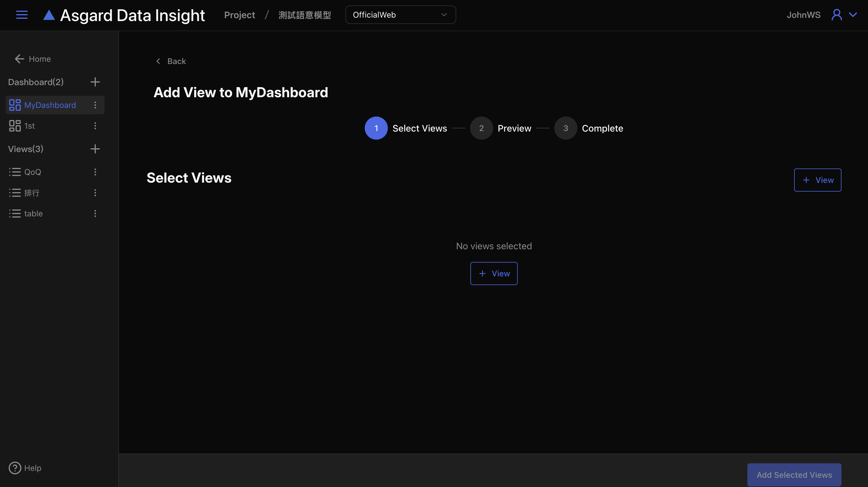Open table view more options
Image resolution: width=868 pixels, height=487 pixels.
point(95,213)
